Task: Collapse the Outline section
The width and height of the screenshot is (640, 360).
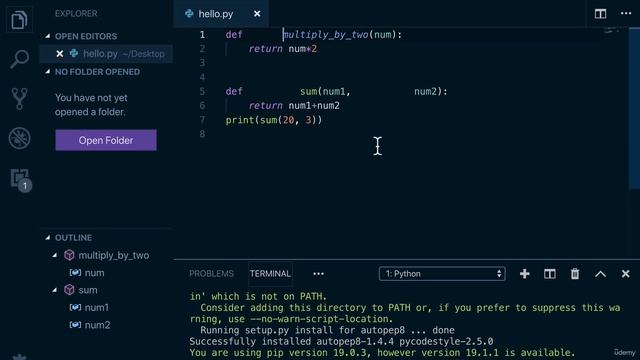Action: (48, 237)
